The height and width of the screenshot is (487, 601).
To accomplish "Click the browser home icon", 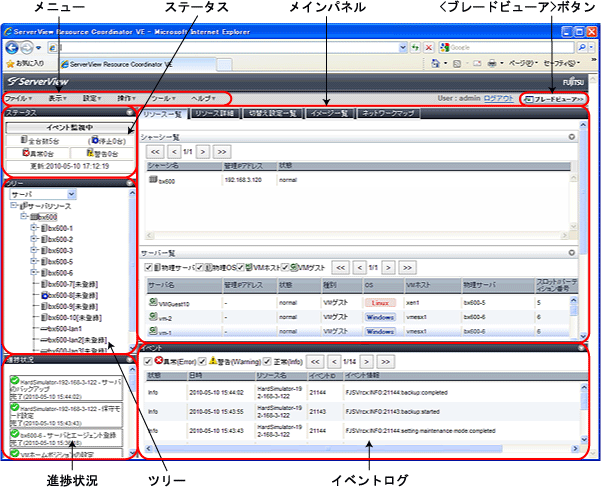I will coord(435,63).
